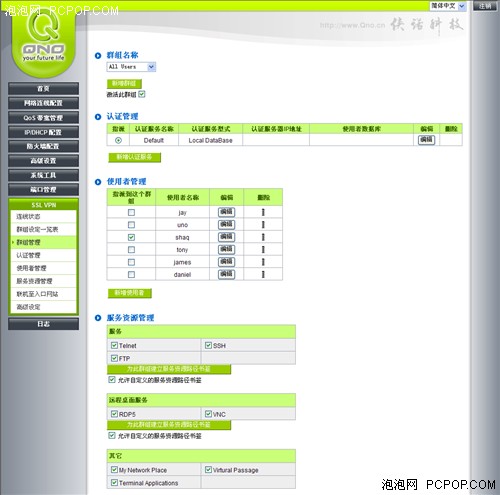Image resolution: width=500 pixels, height=495 pixels.
Task: Click edit button for user daniel
Action: [226, 274]
